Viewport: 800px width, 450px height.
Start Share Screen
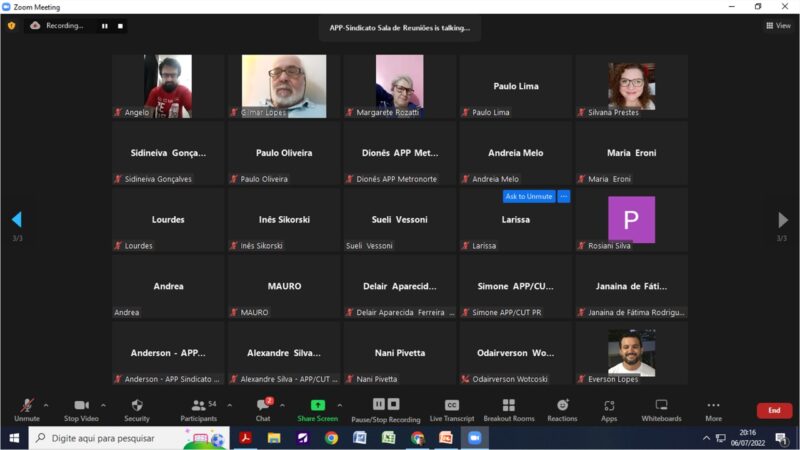click(317, 408)
